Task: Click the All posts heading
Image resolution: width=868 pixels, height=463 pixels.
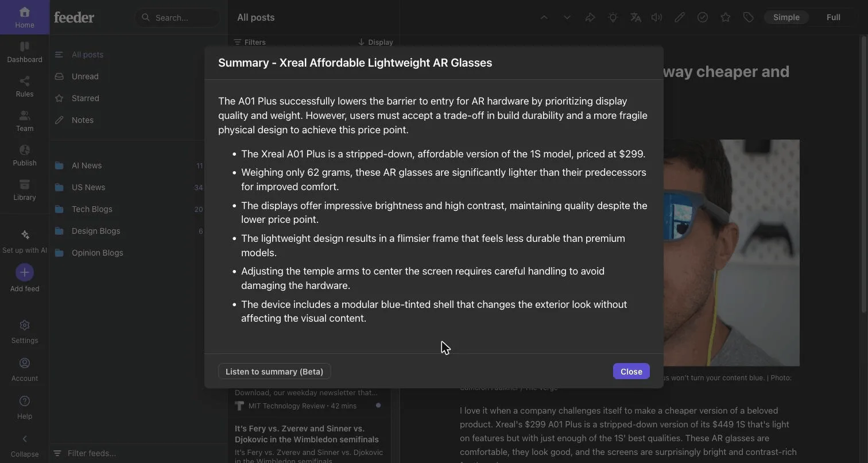Action: point(256,17)
